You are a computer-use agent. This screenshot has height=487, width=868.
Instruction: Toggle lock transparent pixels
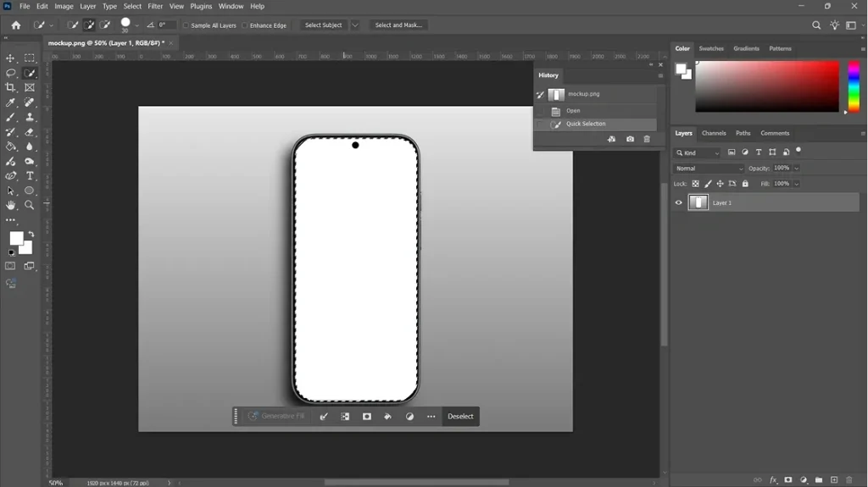click(x=695, y=184)
